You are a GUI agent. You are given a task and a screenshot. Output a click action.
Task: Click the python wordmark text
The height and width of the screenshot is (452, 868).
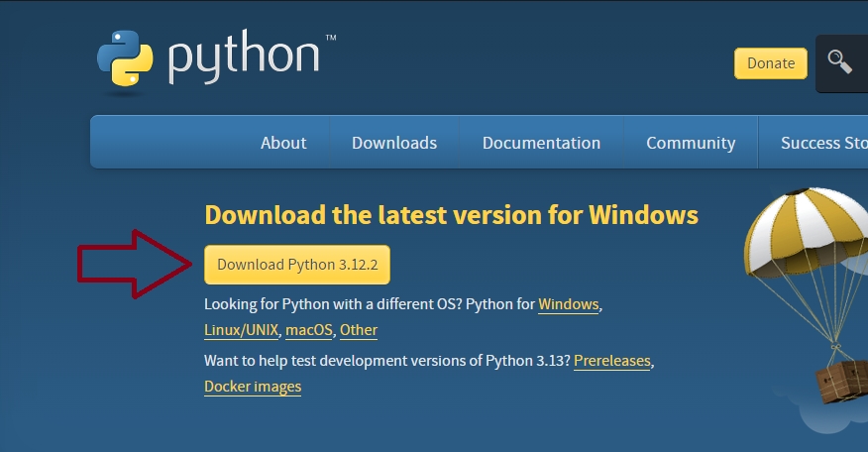click(245, 57)
